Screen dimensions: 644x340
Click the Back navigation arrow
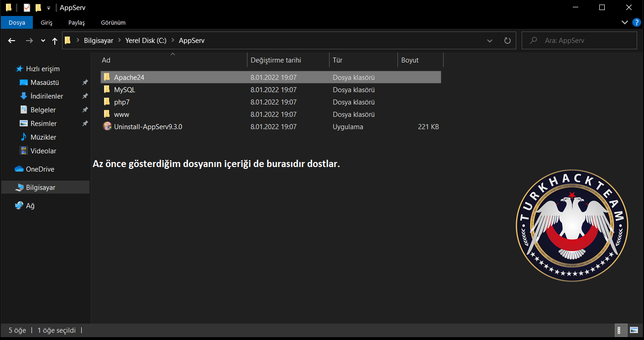click(x=12, y=41)
